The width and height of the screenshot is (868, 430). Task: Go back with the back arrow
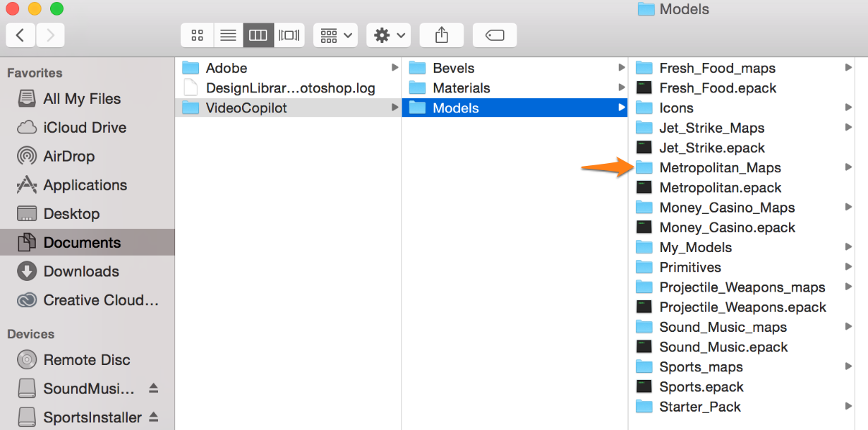(x=20, y=35)
